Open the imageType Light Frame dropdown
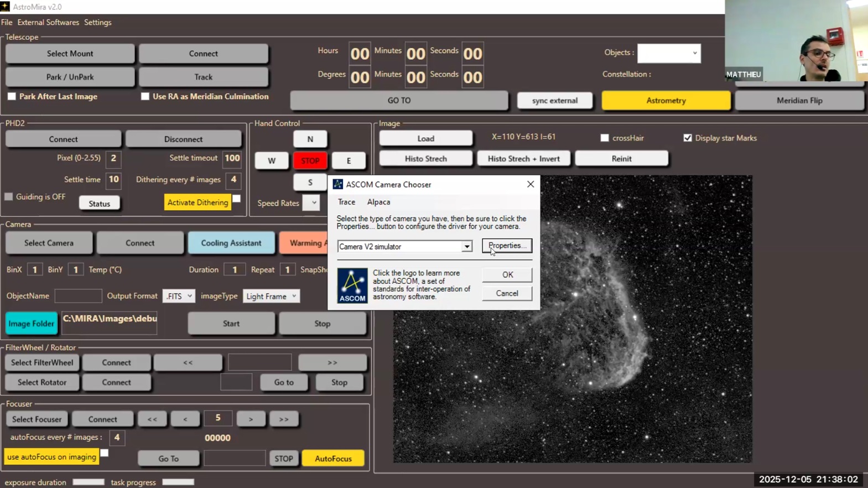The width and height of the screenshot is (868, 488). (271, 296)
